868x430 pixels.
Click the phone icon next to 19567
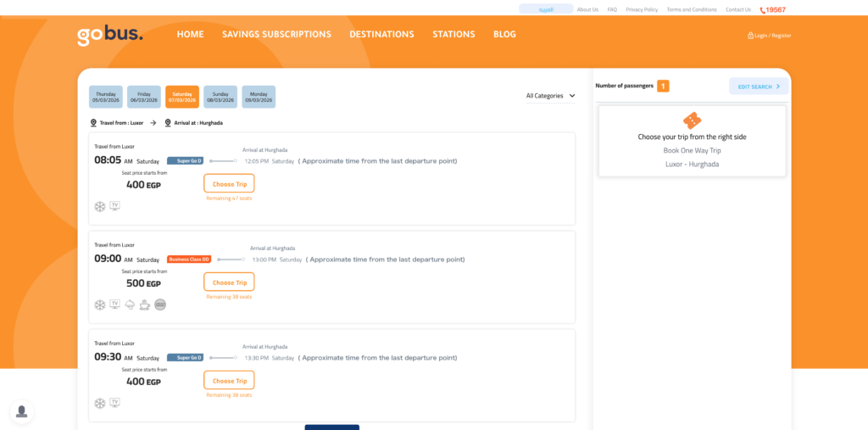click(x=762, y=10)
